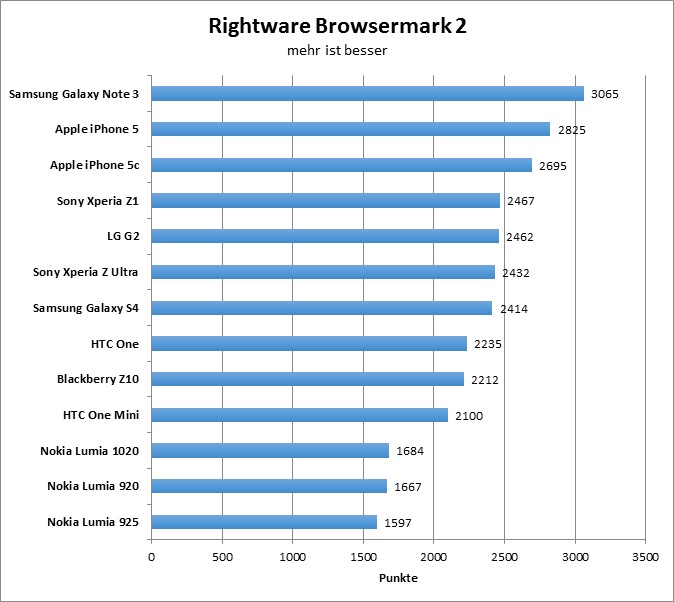Viewport: 674px width, 602px height.
Task: Select the Sony Xperia Z1 label
Action: click(x=98, y=201)
